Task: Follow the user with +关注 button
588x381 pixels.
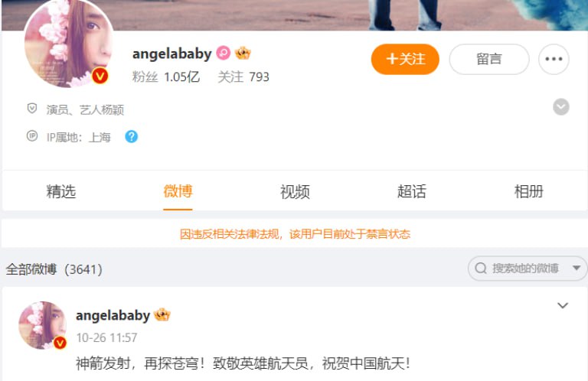Action: point(405,59)
